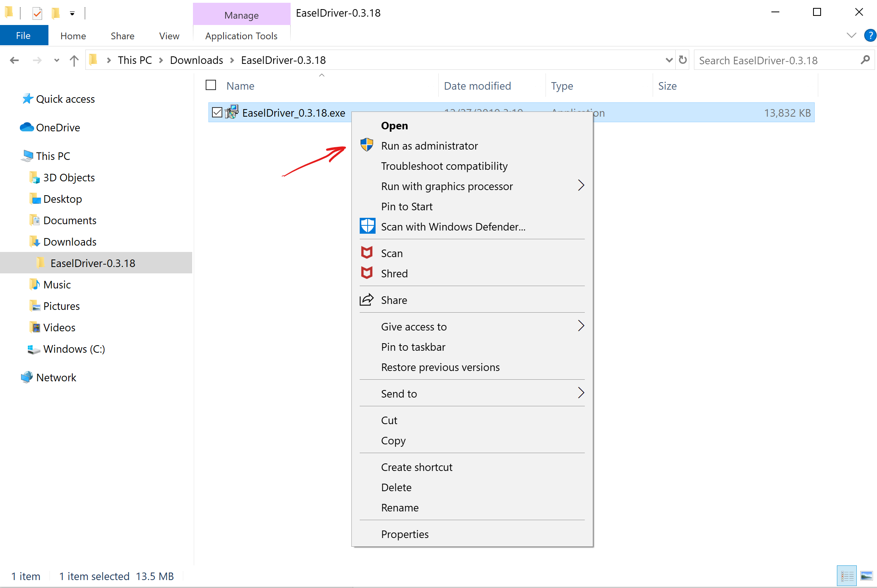Click the Properties icon on quick access toolbar
The image size is (877, 588).
coord(37,13)
